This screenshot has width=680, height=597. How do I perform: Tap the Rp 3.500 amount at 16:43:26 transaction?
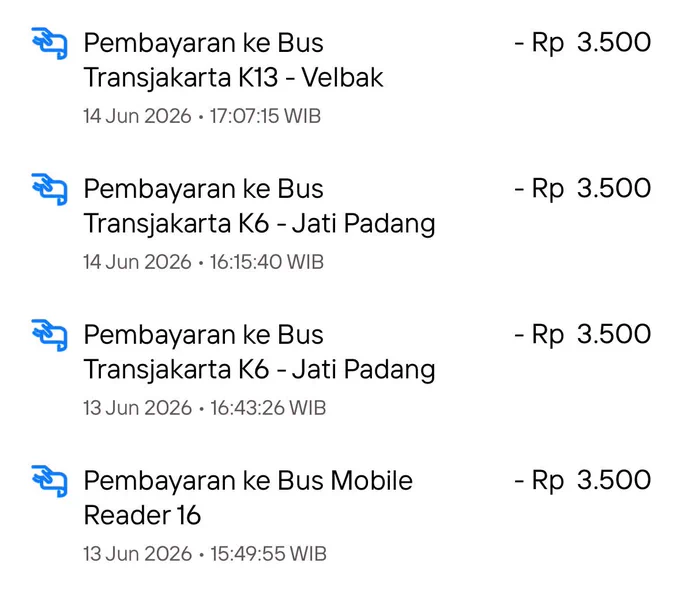click(x=582, y=335)
